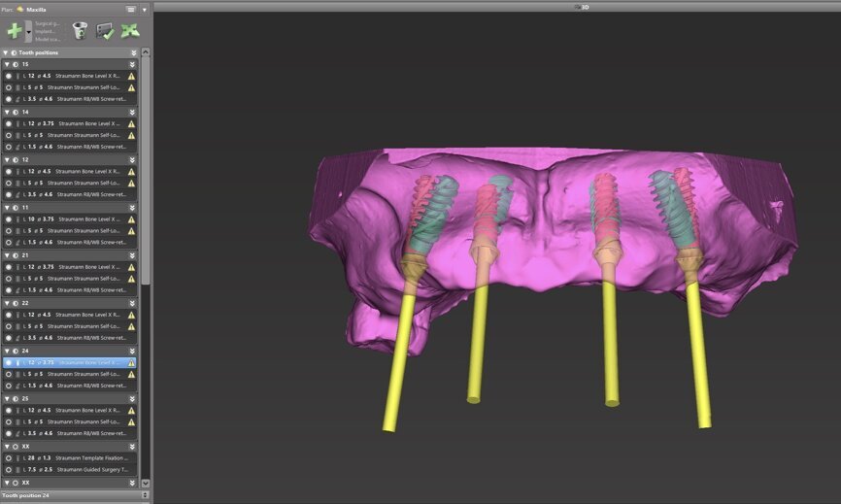Click the warning icon on selected tooth 24 implant

click(131, 362)
